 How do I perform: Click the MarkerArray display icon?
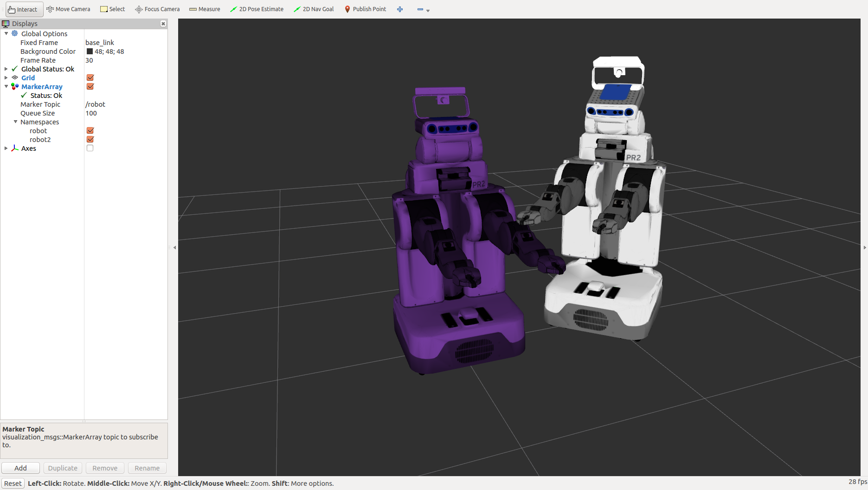click(15, 86)
